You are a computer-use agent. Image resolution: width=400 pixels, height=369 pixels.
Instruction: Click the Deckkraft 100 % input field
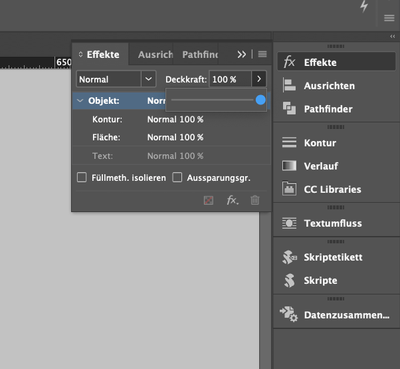pos(230,79)
